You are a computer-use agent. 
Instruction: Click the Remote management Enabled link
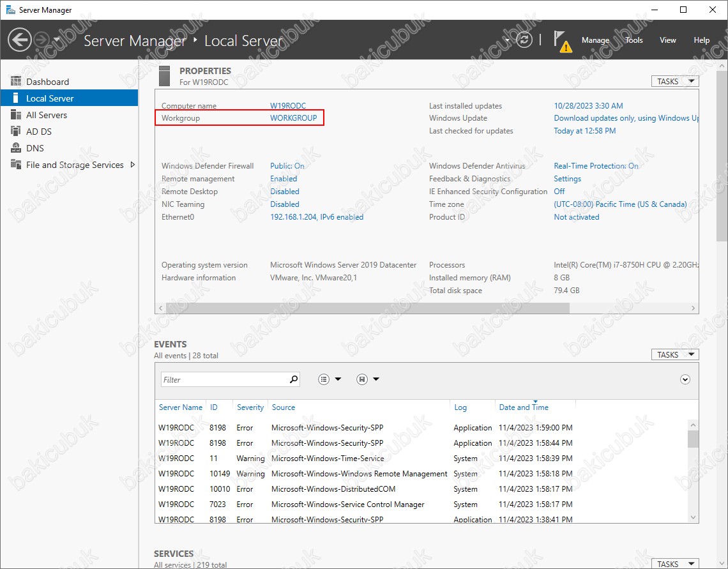coord(284,179)
